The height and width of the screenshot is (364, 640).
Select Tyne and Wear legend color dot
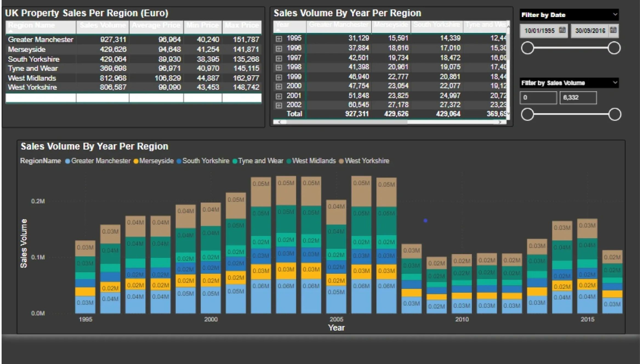235,161
